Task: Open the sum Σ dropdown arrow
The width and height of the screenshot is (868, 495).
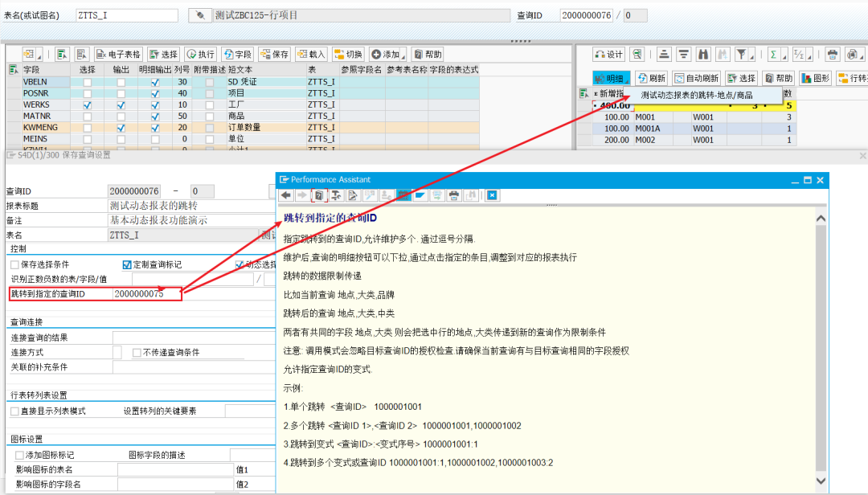Action: pos(784,56)
